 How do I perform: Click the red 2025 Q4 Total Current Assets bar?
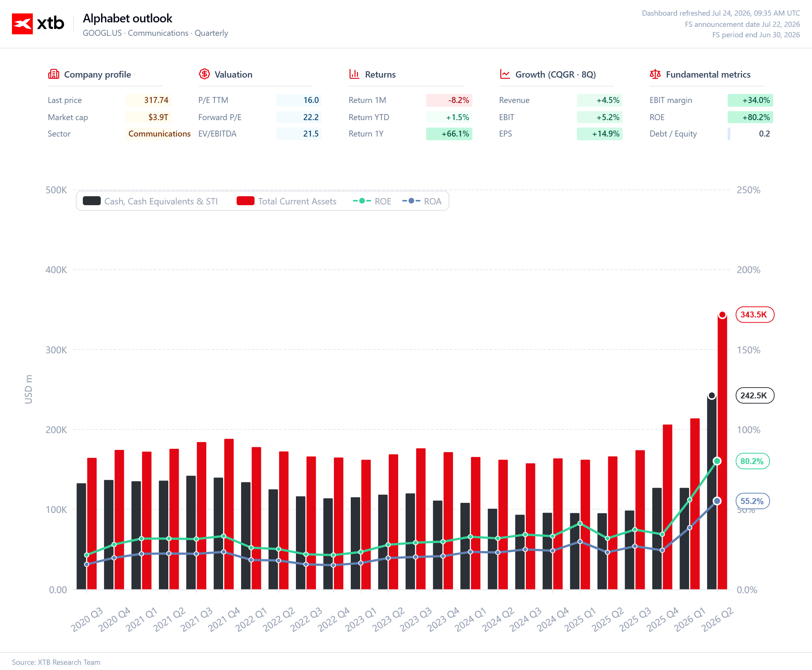[x=668, y=507]
